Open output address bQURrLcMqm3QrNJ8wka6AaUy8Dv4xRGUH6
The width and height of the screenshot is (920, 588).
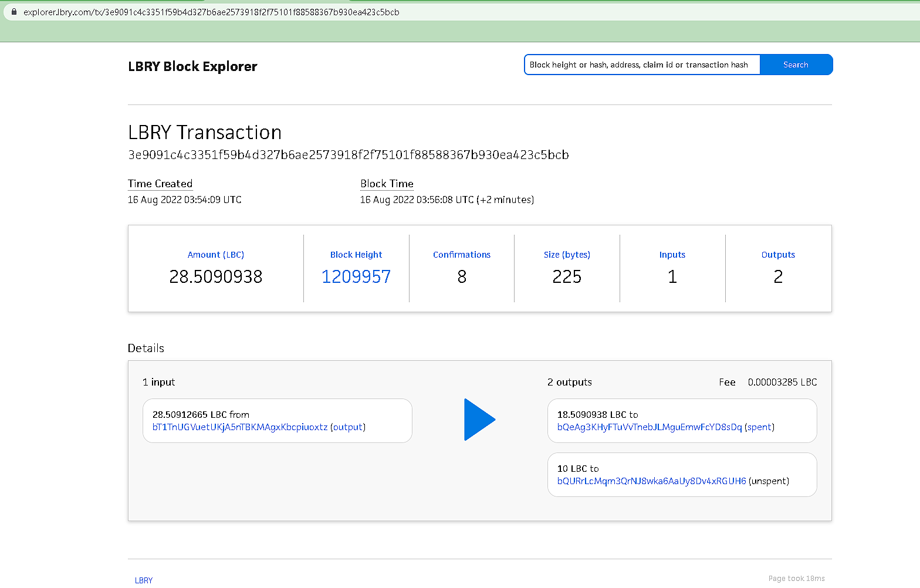[651, 481]
